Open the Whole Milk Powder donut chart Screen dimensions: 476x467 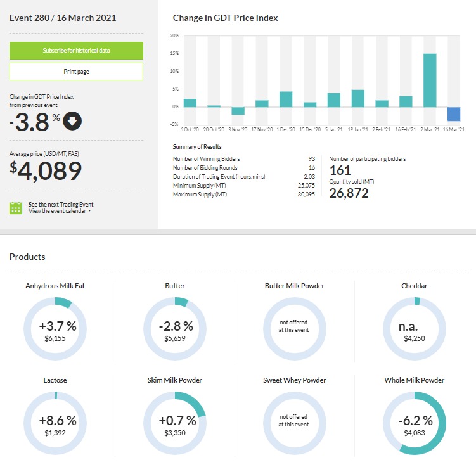click(x=415, y=423)
